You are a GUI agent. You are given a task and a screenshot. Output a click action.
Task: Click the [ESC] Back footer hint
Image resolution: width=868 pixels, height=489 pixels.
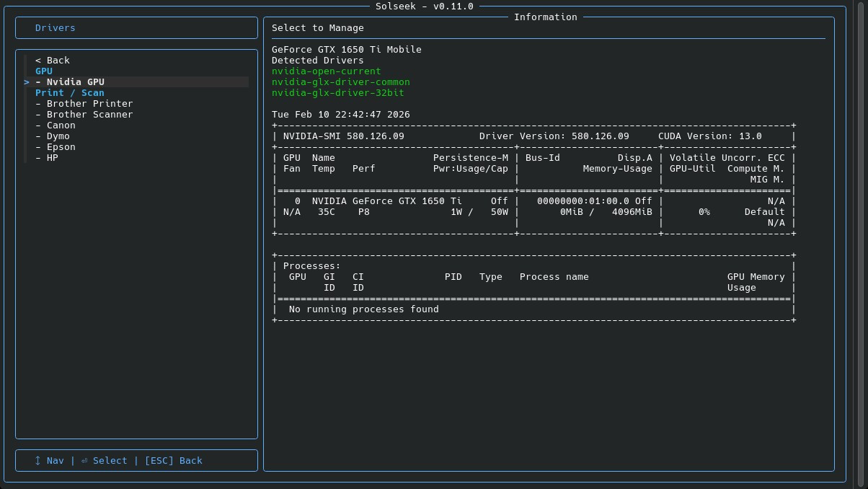pyautogui.click(x=173, y=461)
